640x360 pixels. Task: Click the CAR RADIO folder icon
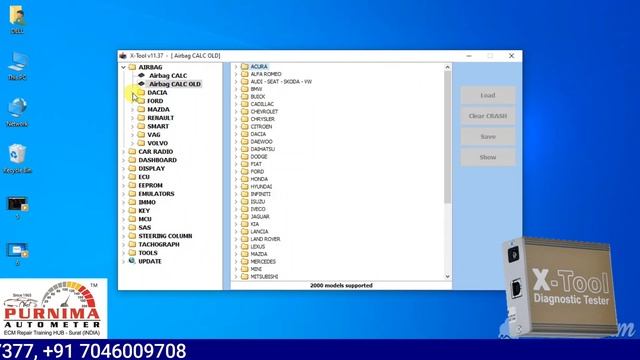(132, 151)
